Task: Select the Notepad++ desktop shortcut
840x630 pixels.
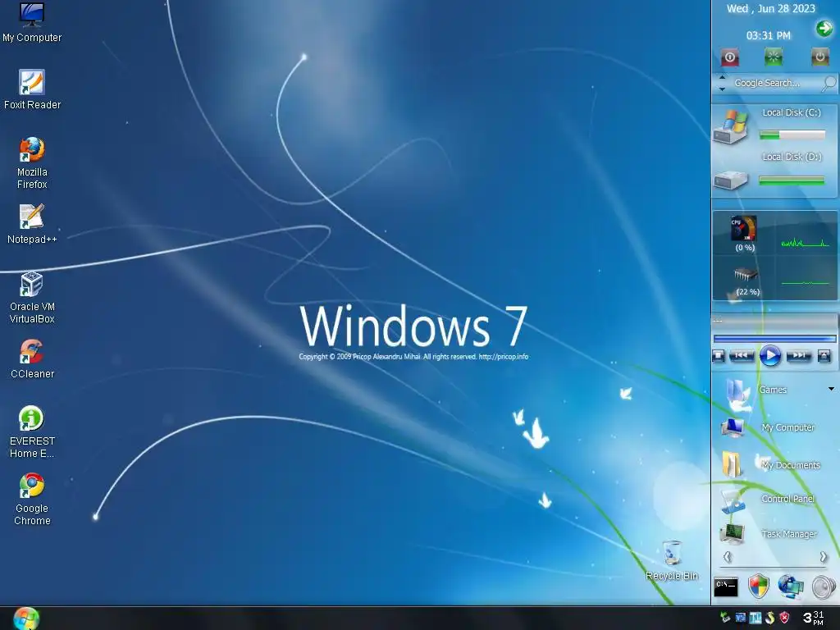Action: point(32,224)
